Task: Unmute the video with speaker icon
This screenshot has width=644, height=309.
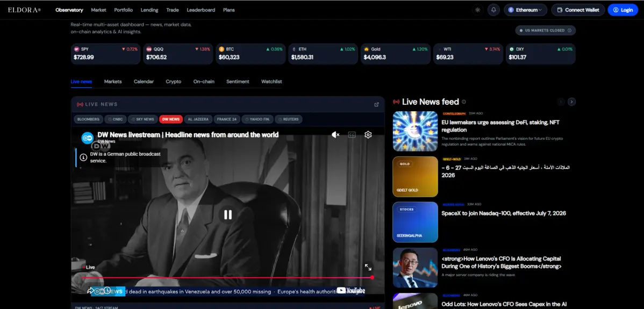Action: tap(335, 134)
